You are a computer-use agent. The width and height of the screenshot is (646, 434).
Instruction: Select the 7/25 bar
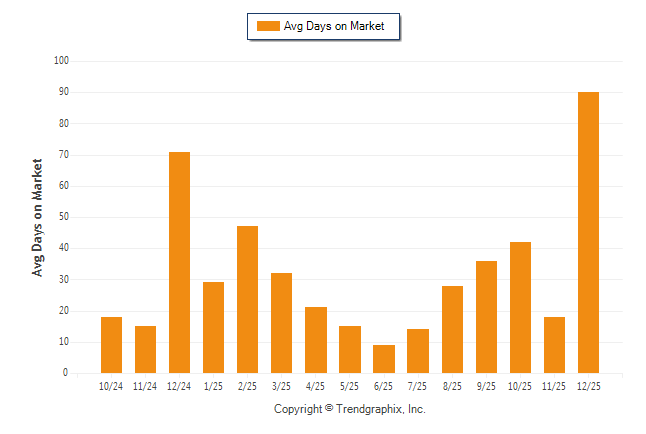[x=418, y=351]
